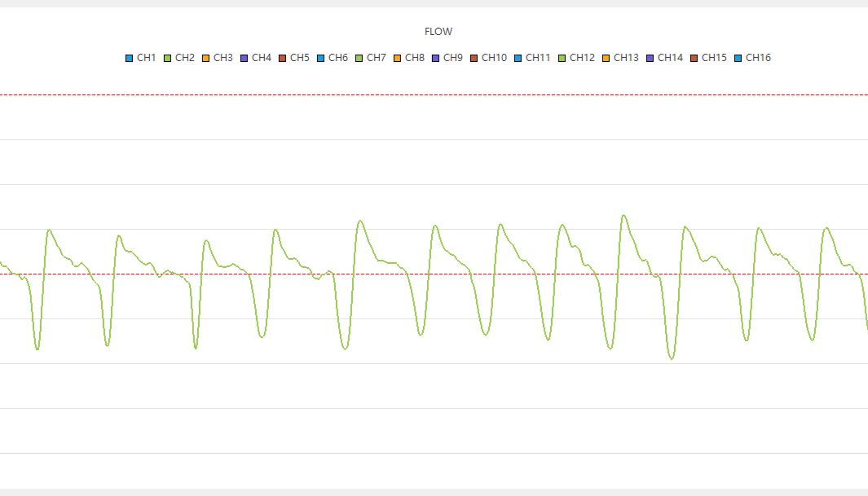The width and height of the screenshot is (868, 496).
Task: Toggle CH2 series visibility in legend
Action: [x=179, y=58]
